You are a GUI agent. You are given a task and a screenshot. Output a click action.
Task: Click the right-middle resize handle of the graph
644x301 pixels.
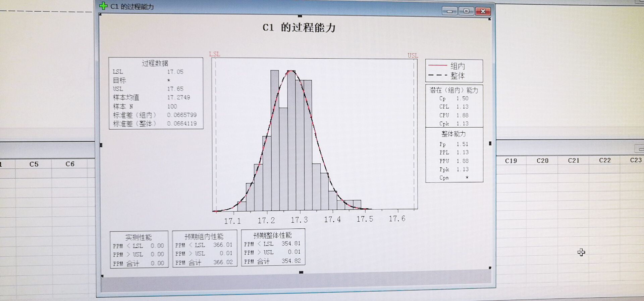click(490, 143)
